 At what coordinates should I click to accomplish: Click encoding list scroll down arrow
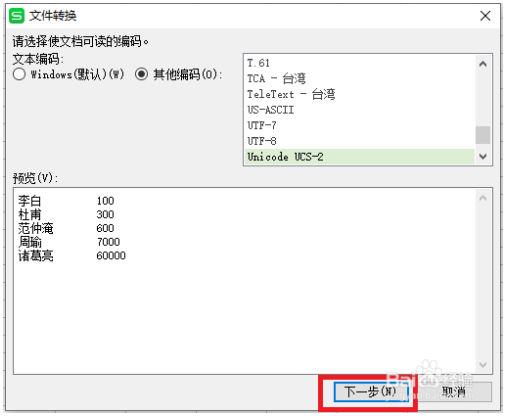[483, 156]
